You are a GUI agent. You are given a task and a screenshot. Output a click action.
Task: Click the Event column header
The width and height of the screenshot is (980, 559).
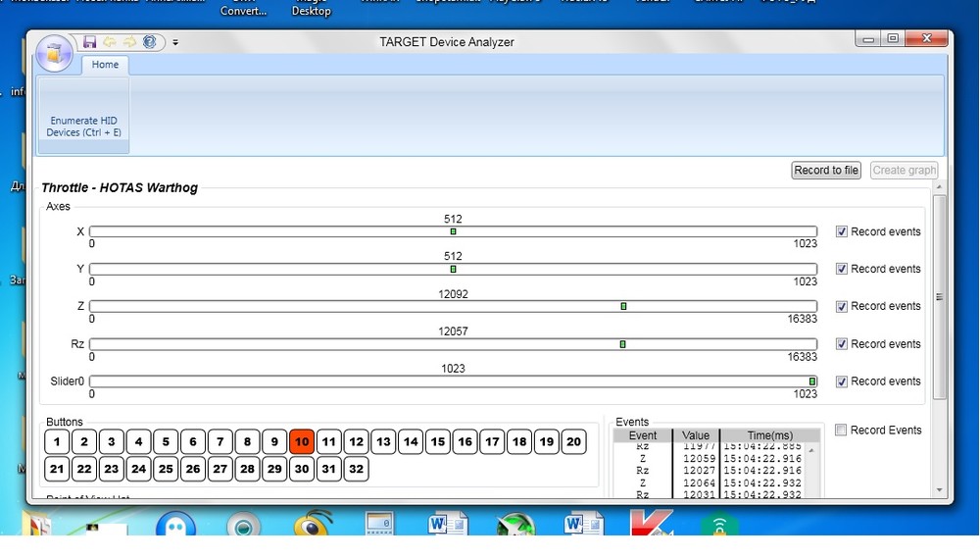(643, 435)
